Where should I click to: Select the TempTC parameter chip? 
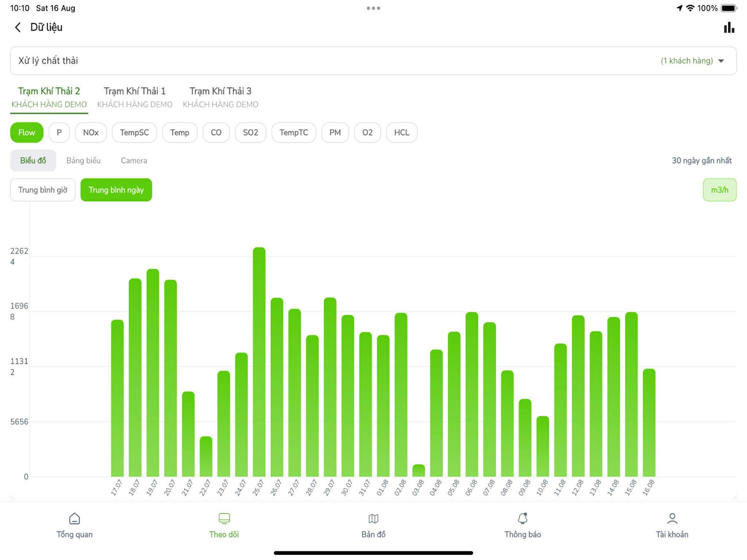(294, 132)
